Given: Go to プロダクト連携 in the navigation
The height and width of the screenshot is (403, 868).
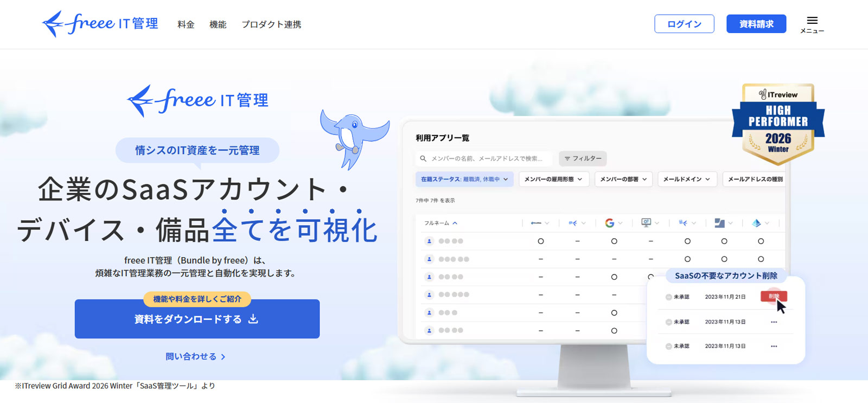Looking at the screenshot, I should click(x=271, y=24).
